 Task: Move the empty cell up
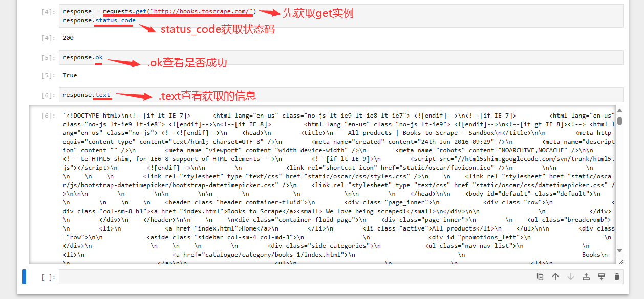coord(555,277)
